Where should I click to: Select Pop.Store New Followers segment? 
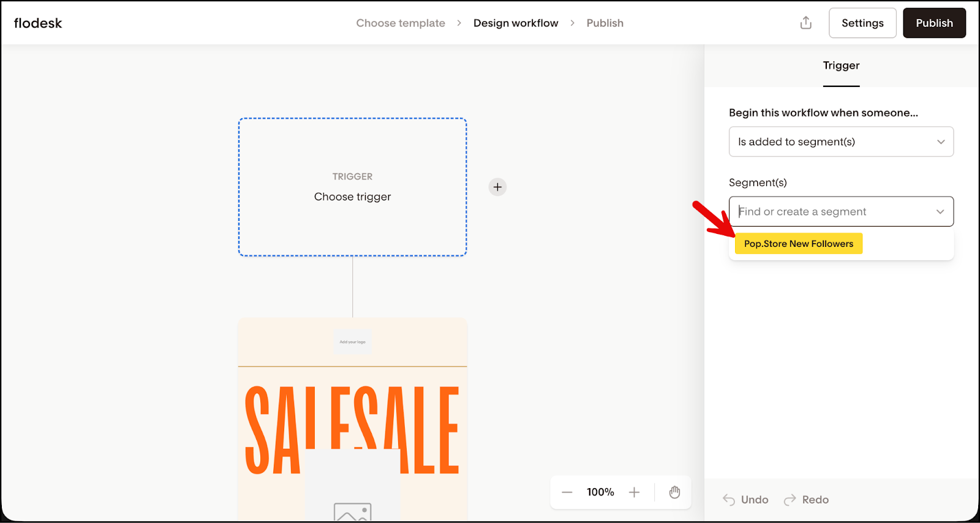(798, 244)
